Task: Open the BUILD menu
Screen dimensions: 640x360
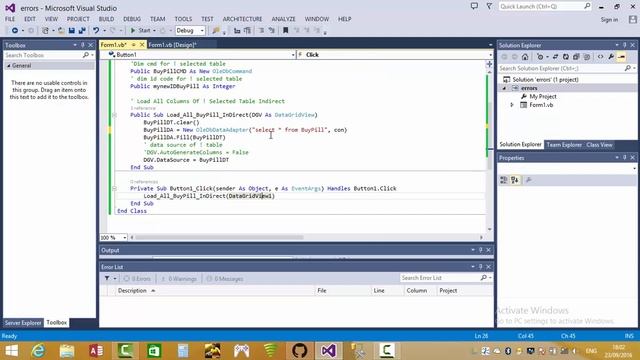Action: click(107, 19)
